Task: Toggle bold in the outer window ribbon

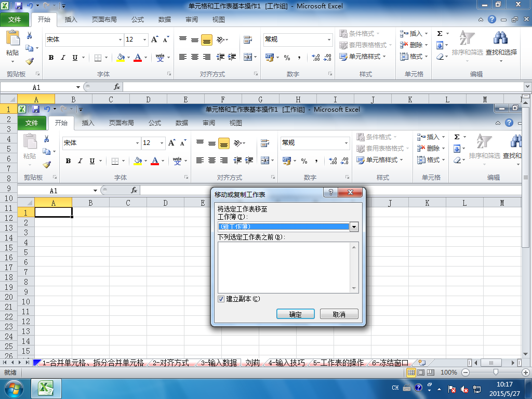Action: pos(51,58)
